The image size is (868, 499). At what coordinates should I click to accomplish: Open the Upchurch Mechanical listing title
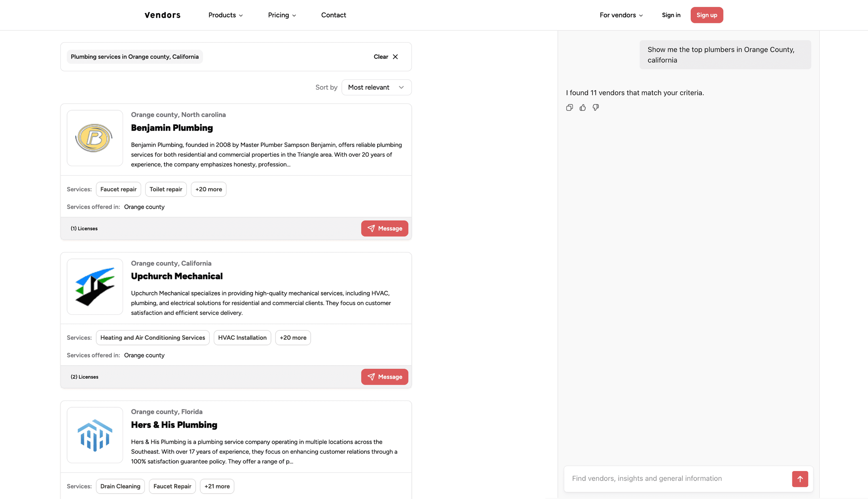(x=177, y=276)
